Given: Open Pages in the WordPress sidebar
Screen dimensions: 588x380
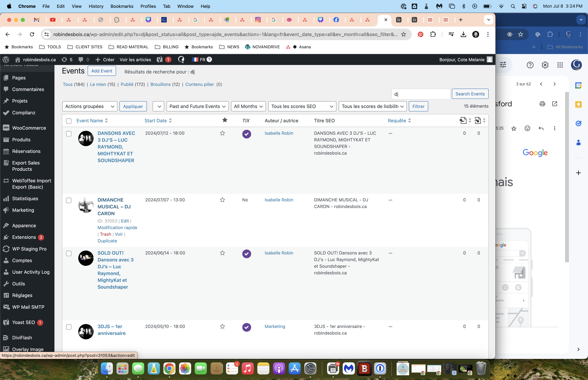Looking at the screenshot, I should point(19,78).
